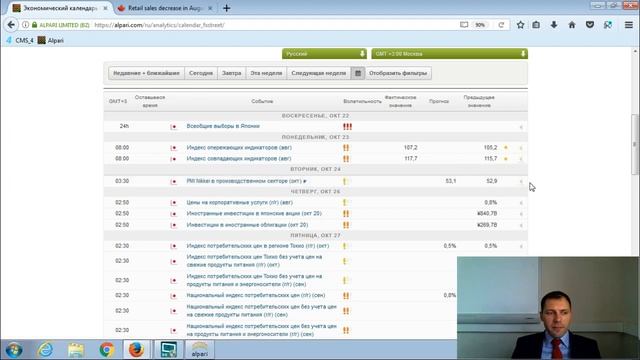Click the page vertical scrollbar thumb
This screenshot has width=640, height=360.
click(635, 145)
